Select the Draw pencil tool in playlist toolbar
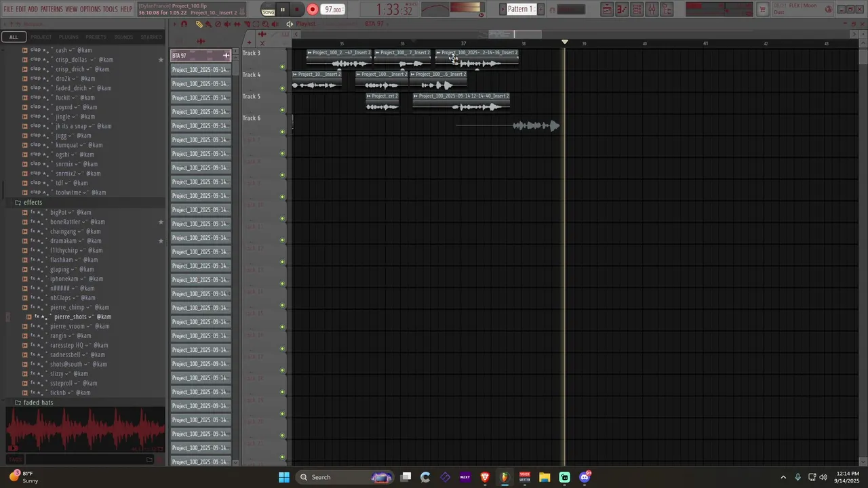Screen dimensions: 868x488 (199, 24)
